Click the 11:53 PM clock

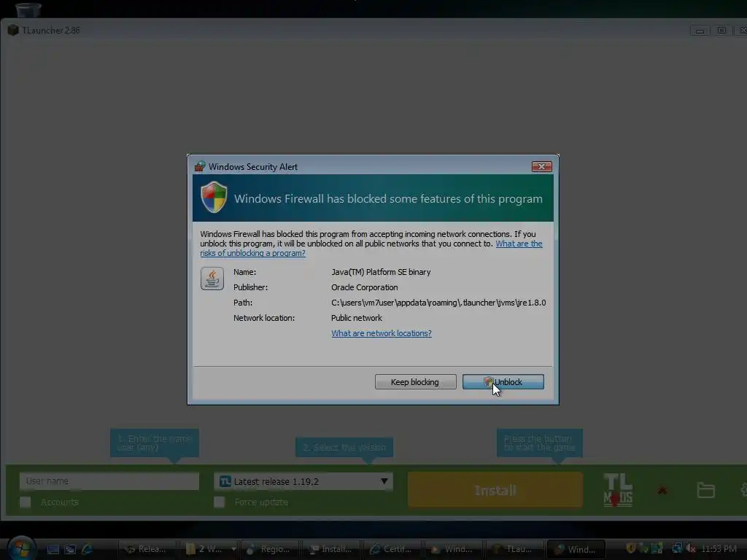(x=719, y=548)
